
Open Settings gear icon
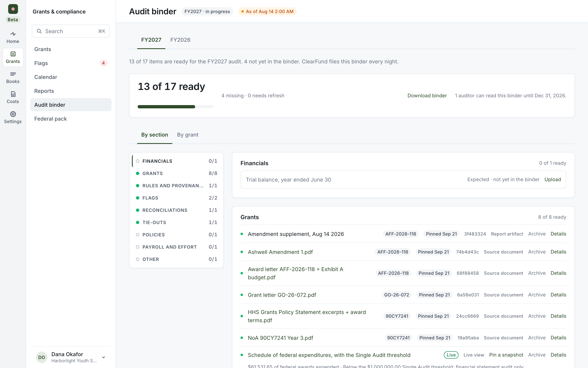click(x=13, y=114)
